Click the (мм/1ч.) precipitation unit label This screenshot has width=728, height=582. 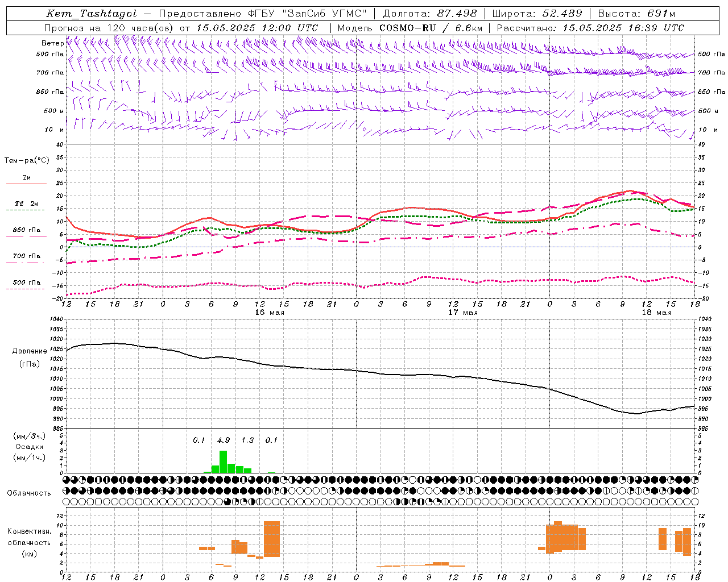[30, 458]
